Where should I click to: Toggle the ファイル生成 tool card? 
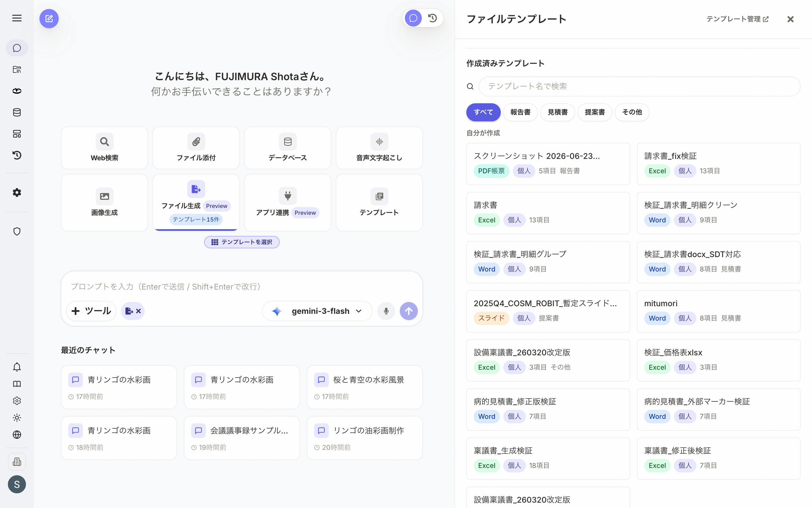point(196,203)
